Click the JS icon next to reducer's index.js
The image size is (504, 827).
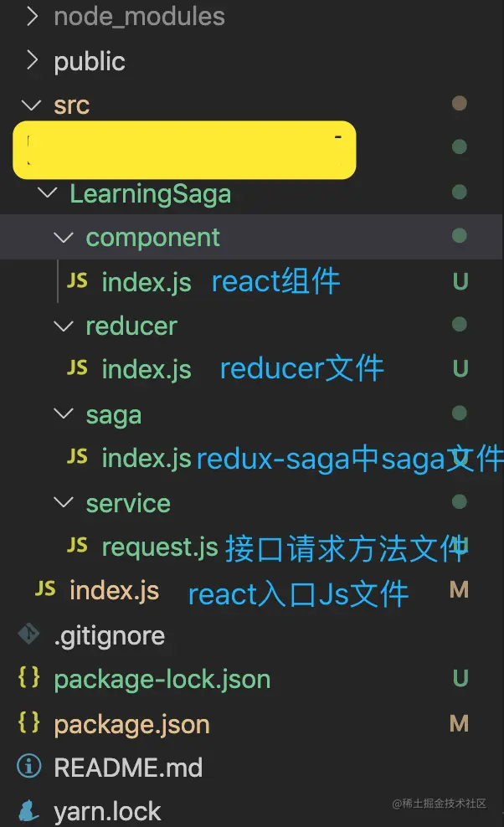point(77,369)
